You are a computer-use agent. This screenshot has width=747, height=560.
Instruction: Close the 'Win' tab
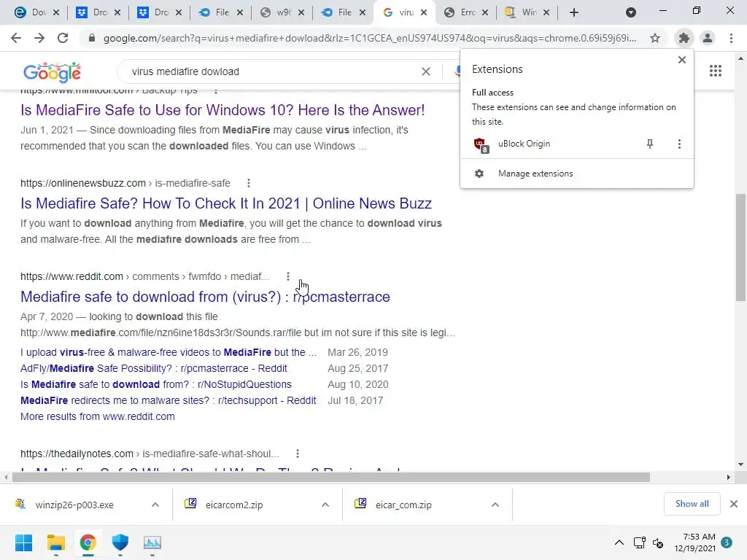(546, 12)
